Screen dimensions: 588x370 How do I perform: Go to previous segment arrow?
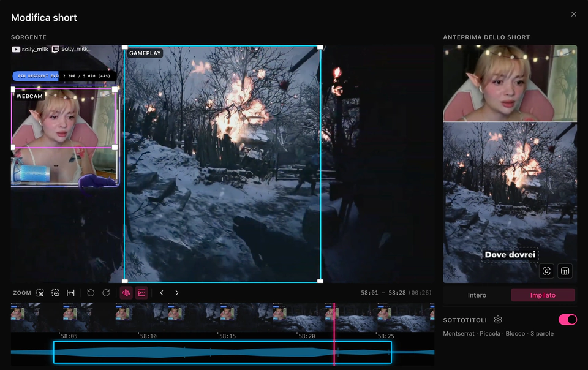pyautogui.click(x=162, y=293)
